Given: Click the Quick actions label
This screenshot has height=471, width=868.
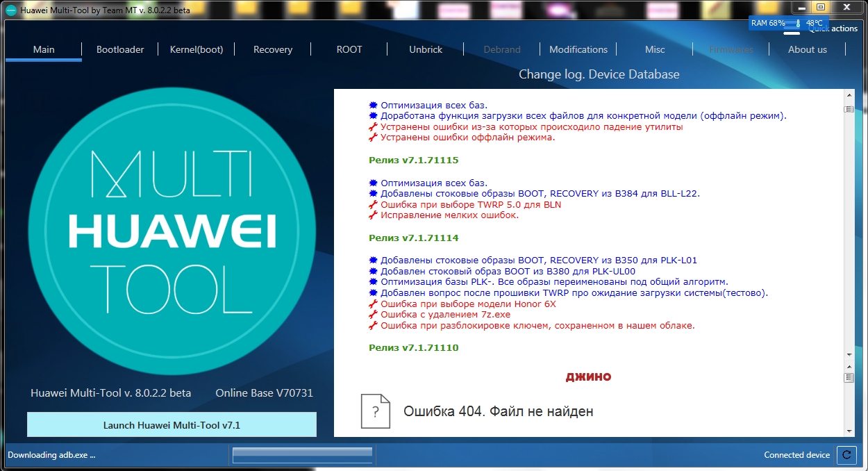Looking at the screenshot, I should (x=834, y=28).
